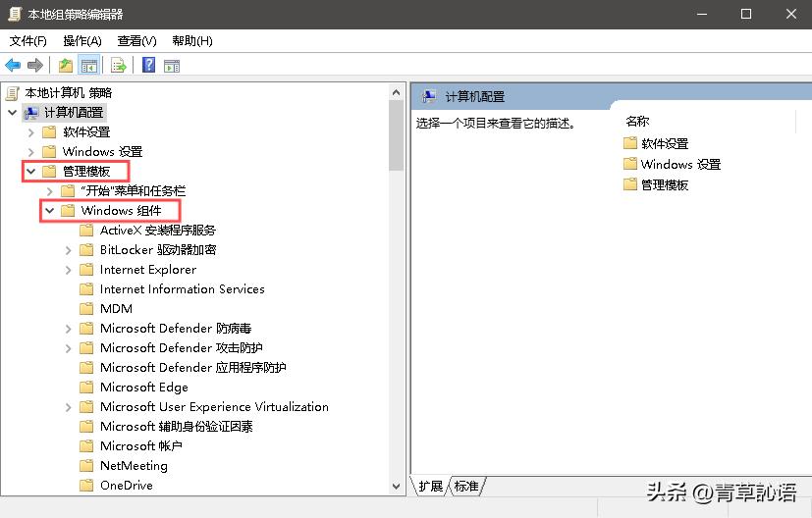The height and width of the screenshot is (518, 812).
Task: Select Microsoft 帐户 tree item
Action: (140, 446)
